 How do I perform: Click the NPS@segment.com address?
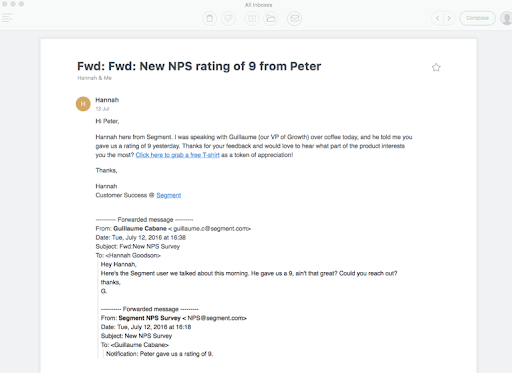tap(216, 318)
